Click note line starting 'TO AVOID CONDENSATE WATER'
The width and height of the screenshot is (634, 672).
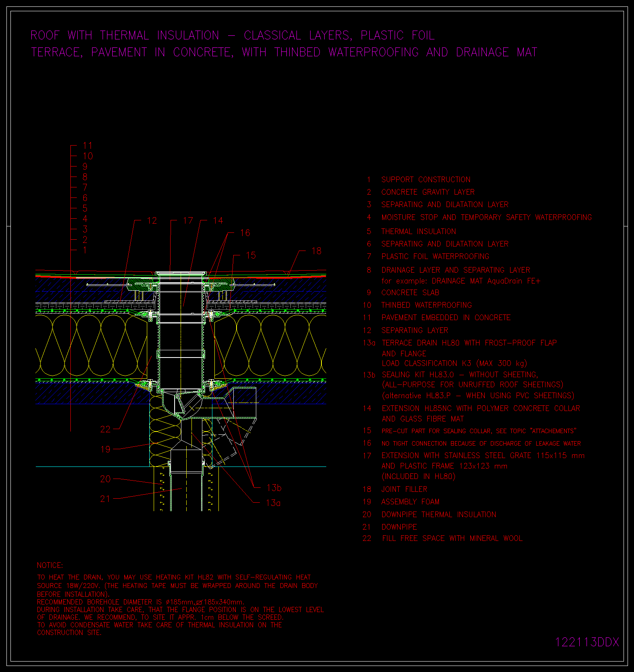pyautogui.click(x=160, y=625)
